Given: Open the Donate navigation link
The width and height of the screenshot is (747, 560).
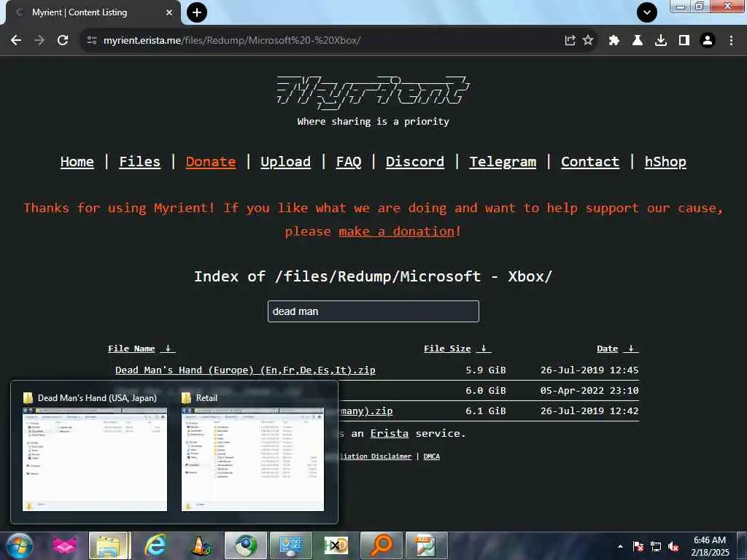Looking at the screenshot, I should [211, 161].
